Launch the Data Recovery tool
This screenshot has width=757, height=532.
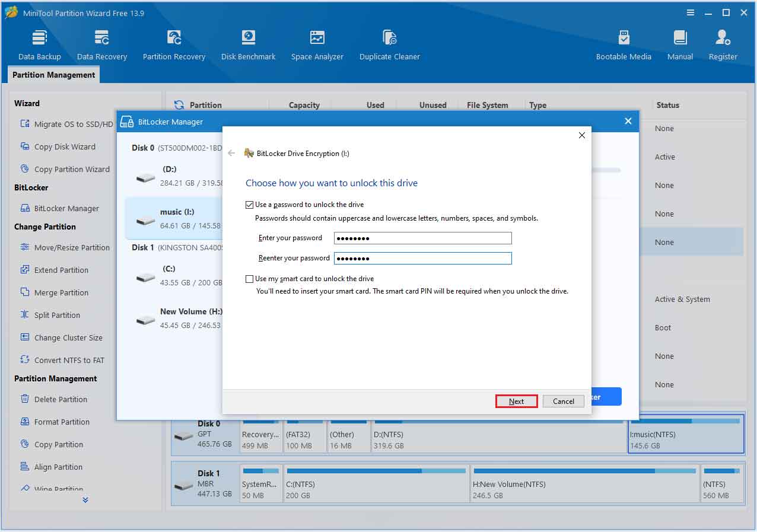[102, 46]
